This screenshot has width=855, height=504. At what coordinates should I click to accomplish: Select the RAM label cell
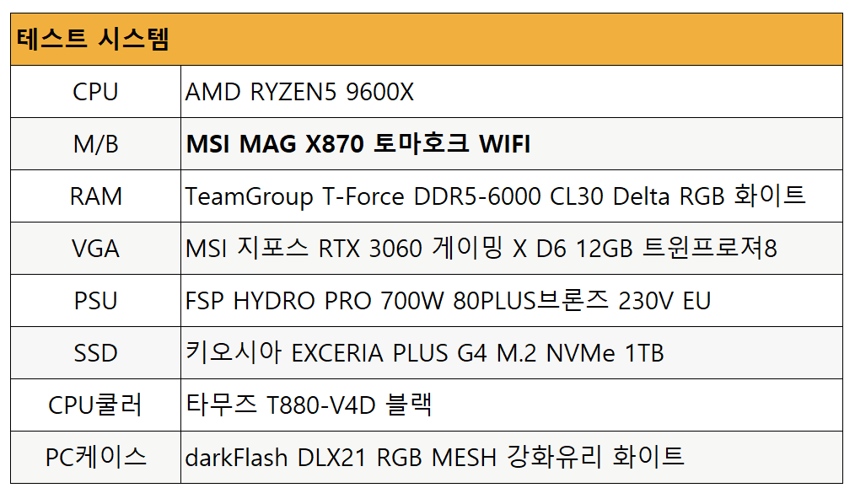point(95,196)
